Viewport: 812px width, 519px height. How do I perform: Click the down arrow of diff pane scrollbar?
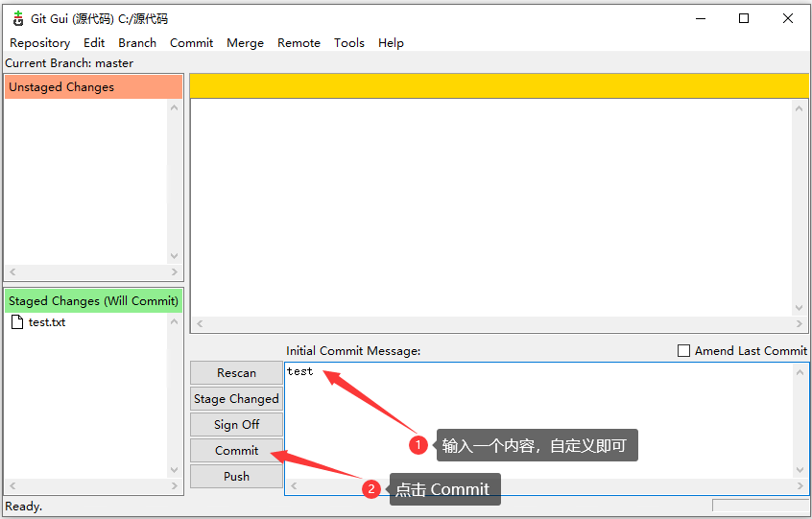tap(800, 308)
